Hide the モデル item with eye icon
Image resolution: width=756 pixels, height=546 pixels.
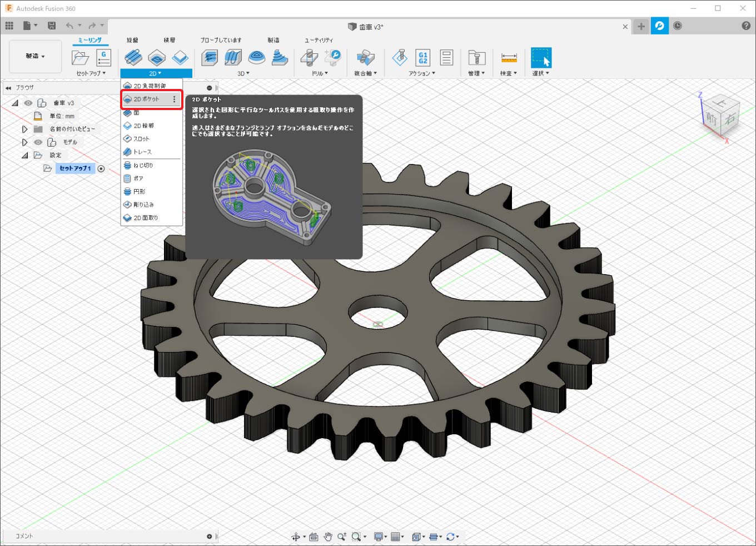(x=38, y=142)
